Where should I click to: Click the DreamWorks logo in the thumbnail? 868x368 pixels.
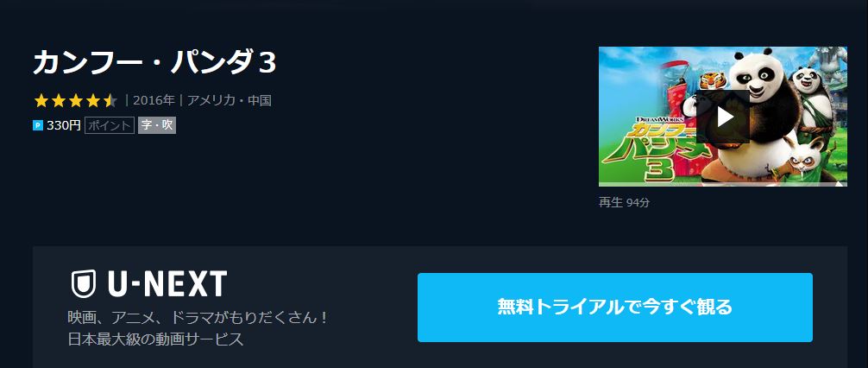[660, 118]
